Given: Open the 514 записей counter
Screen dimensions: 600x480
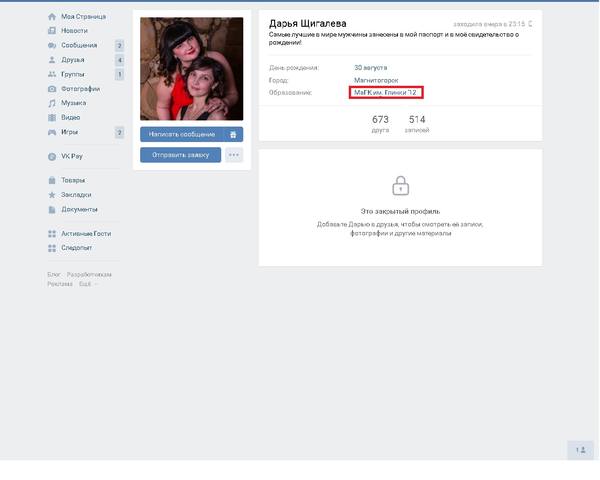Looking at the screenshot, I should (417, 124).
